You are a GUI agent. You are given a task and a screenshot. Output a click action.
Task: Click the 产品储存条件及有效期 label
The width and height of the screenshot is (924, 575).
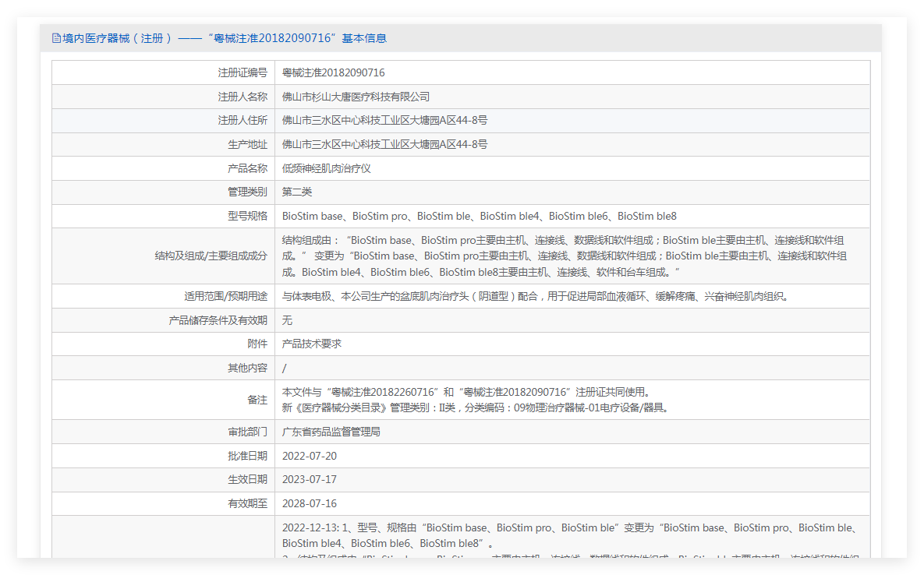tap(218, 320)
